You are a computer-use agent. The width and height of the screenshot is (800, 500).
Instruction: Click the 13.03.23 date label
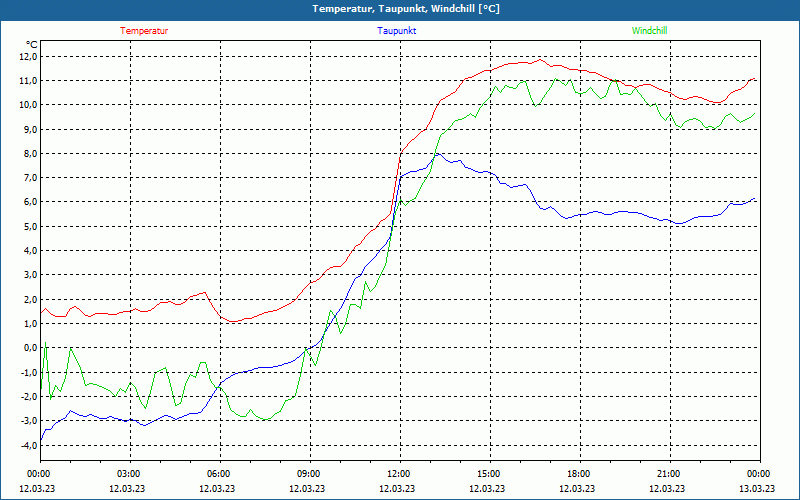pyautogui.click(x=757, y=488)
